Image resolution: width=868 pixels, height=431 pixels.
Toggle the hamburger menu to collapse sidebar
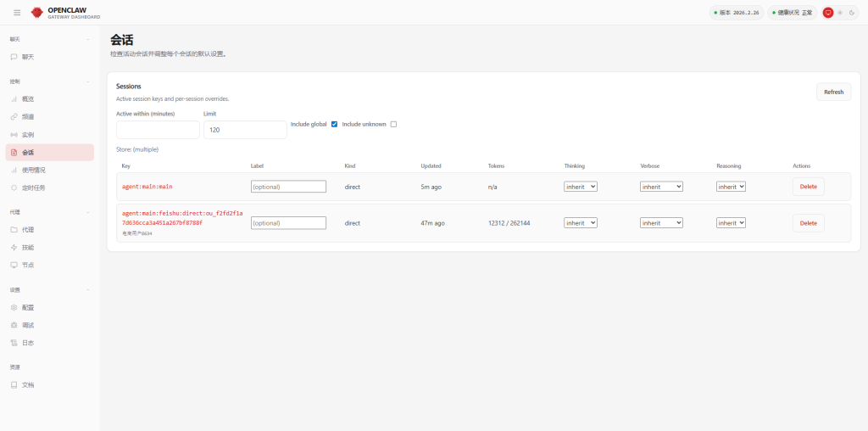17,13
